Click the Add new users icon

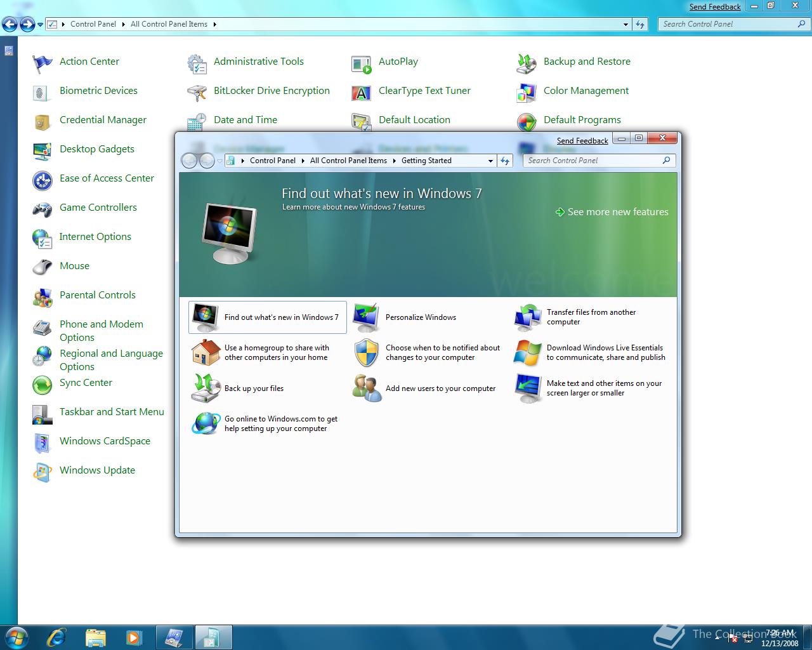tap(367, 388)
